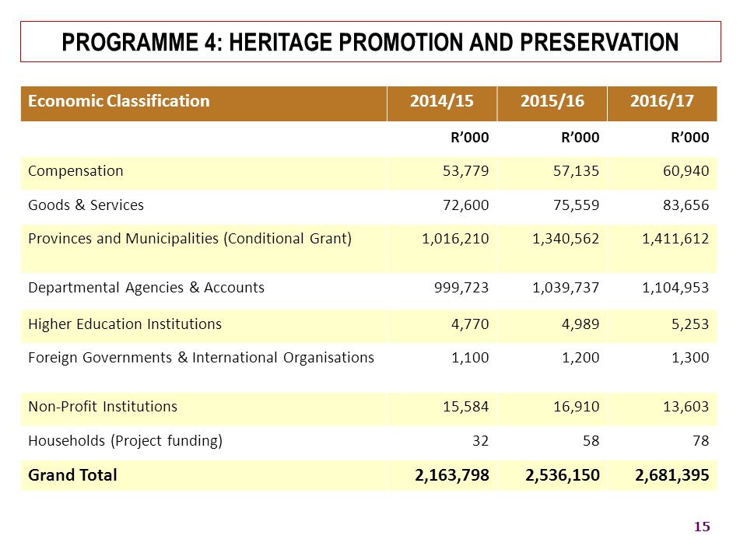Screen dimensions: 747x560
Task: Click Higher Education Institutions label
Action: 124,324
